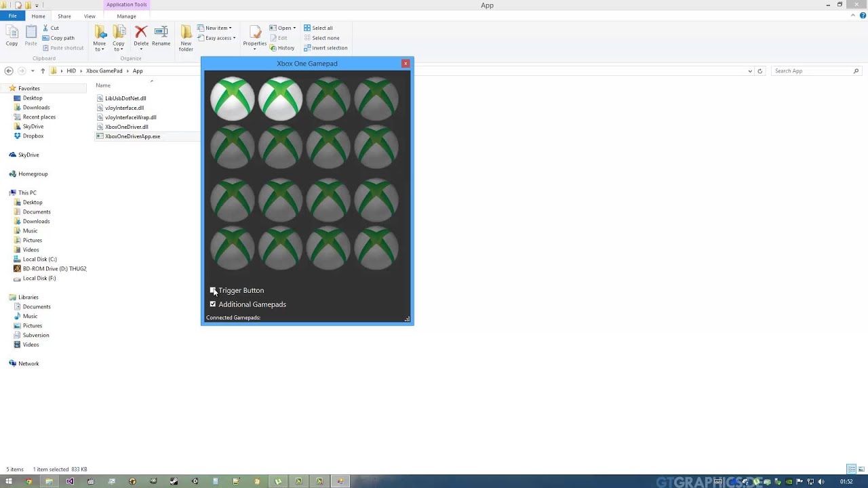
Task: Click the first lit Xbox gamepad logo
Action: coord(233,98)
